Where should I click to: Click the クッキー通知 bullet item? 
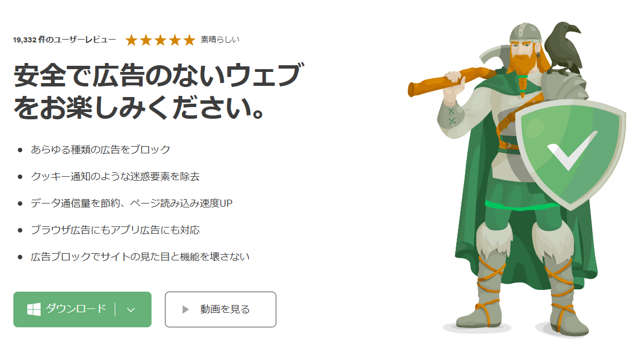click(x=115, y=176)
